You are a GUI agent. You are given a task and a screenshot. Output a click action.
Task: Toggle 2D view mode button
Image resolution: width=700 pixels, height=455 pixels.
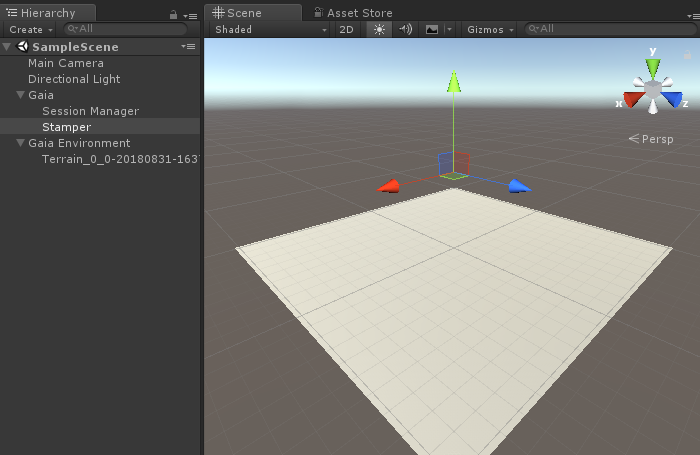click(346, 29)
